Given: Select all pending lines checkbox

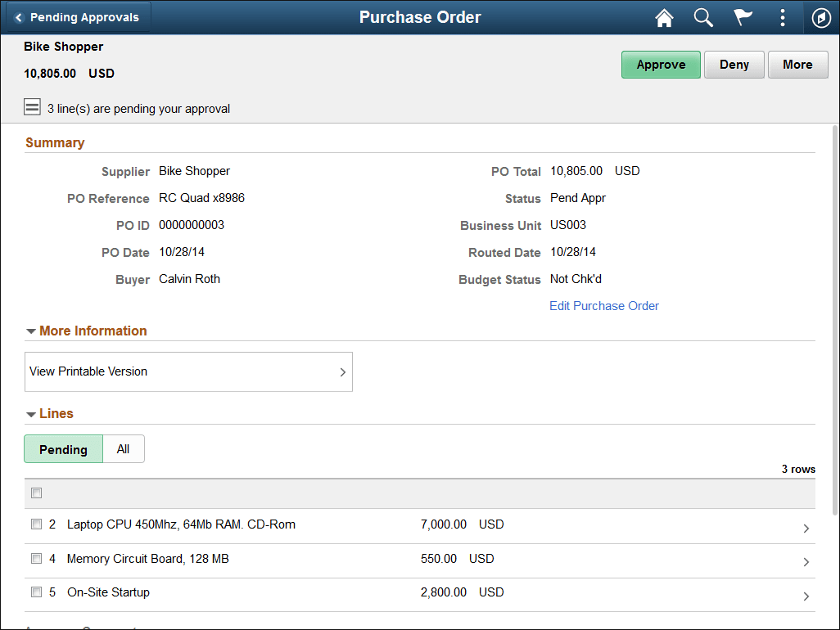Looking at the screenshot, I should [x=36, y=493].
